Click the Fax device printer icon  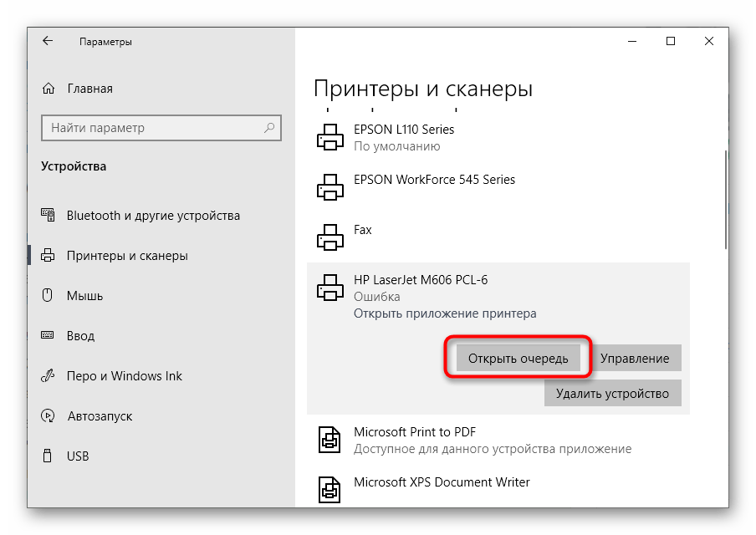[x=330, y=237]
